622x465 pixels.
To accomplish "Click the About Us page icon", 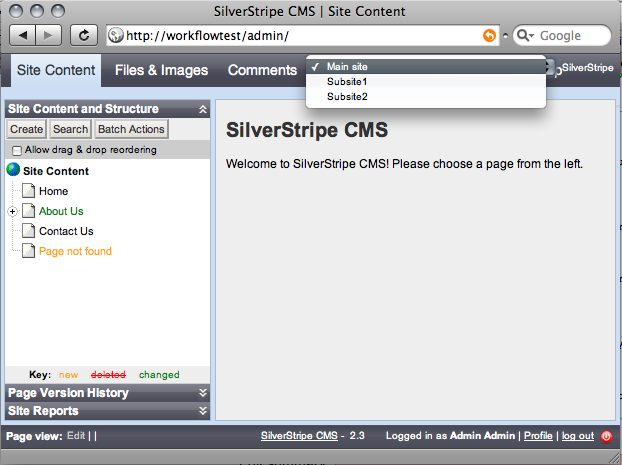I will [x=28, y=211].
